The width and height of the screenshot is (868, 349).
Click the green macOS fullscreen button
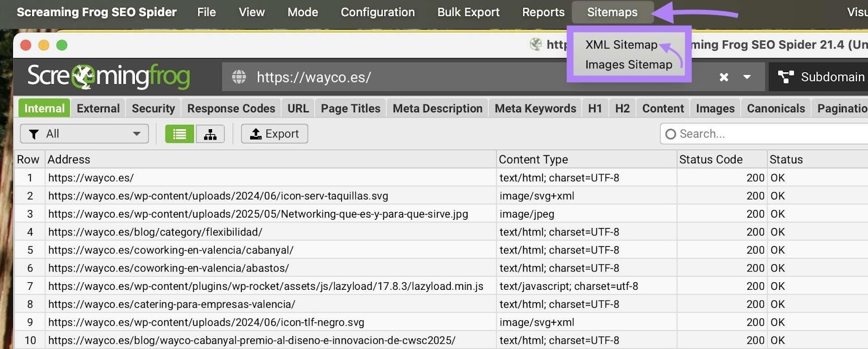pyautogui.click(x=62, y=45)
